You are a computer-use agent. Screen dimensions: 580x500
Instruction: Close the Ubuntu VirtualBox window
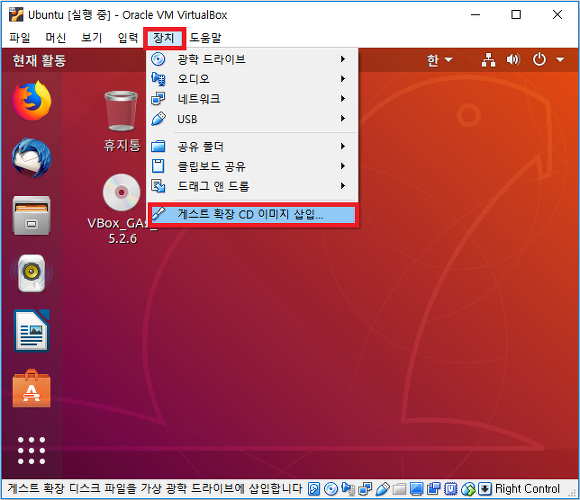pyautogui.click(x=557, y=15)
